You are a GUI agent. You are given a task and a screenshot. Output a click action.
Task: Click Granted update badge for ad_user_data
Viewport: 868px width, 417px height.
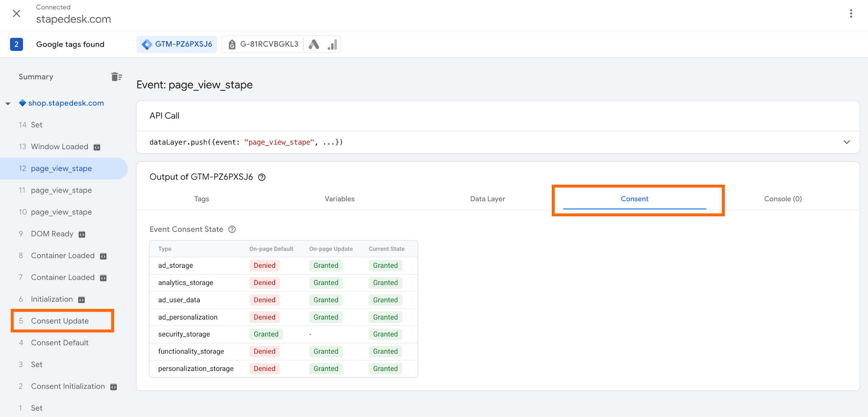pos(326,300)
